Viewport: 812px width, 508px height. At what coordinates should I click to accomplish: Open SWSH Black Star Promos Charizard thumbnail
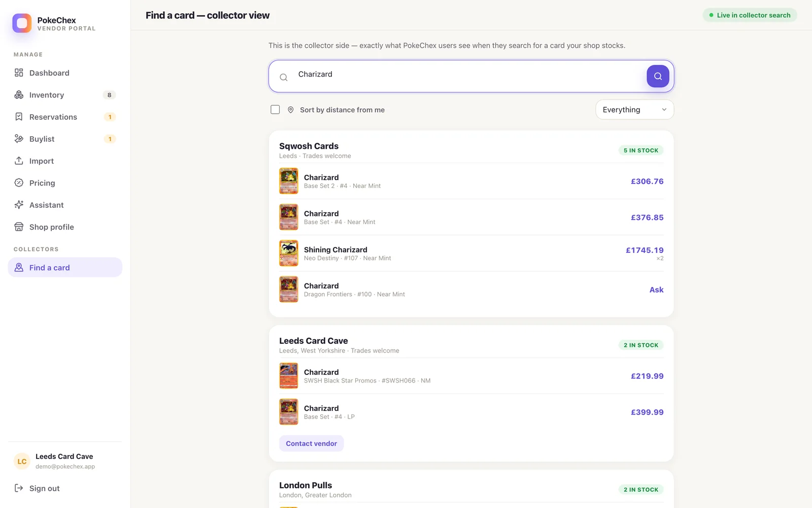pyautogui.click(x=289, y=375)
